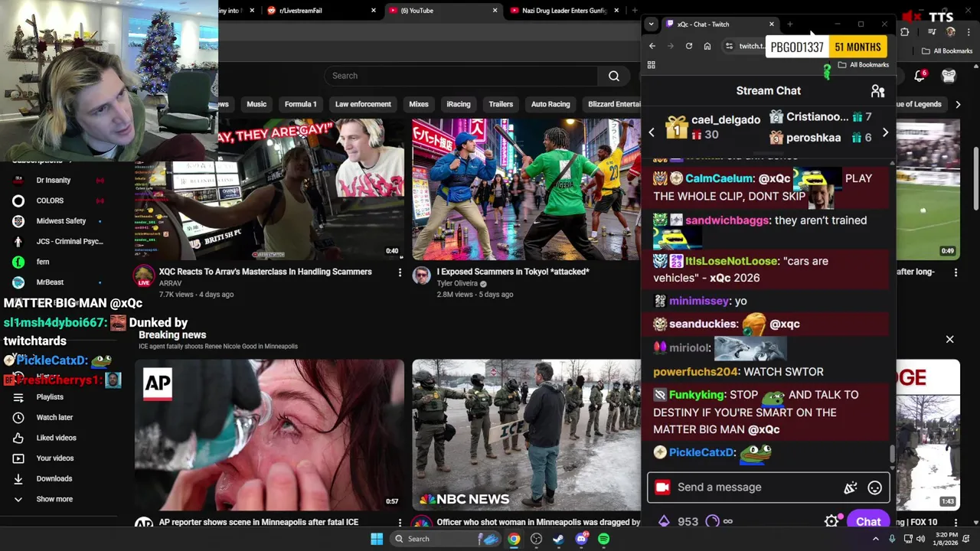Open Twitch chat settings gear
The image size is (980, 551).
coord(831,521)
